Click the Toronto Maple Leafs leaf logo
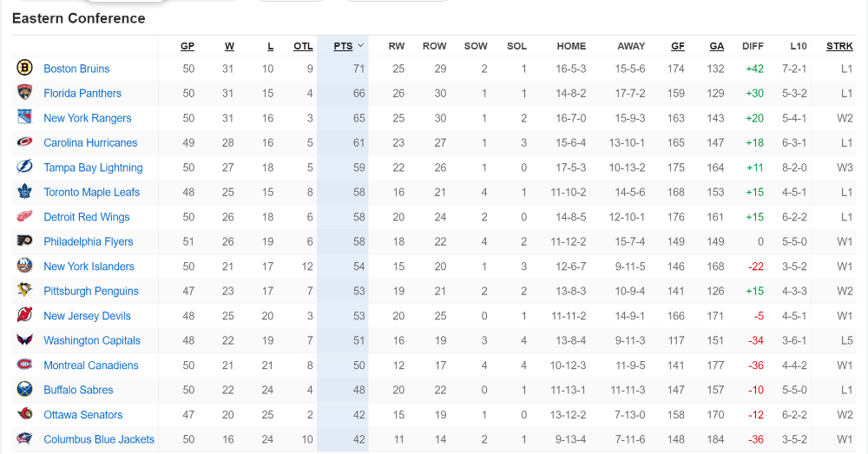The height and width of the screenshot is (454, 868). click(24, 192)
